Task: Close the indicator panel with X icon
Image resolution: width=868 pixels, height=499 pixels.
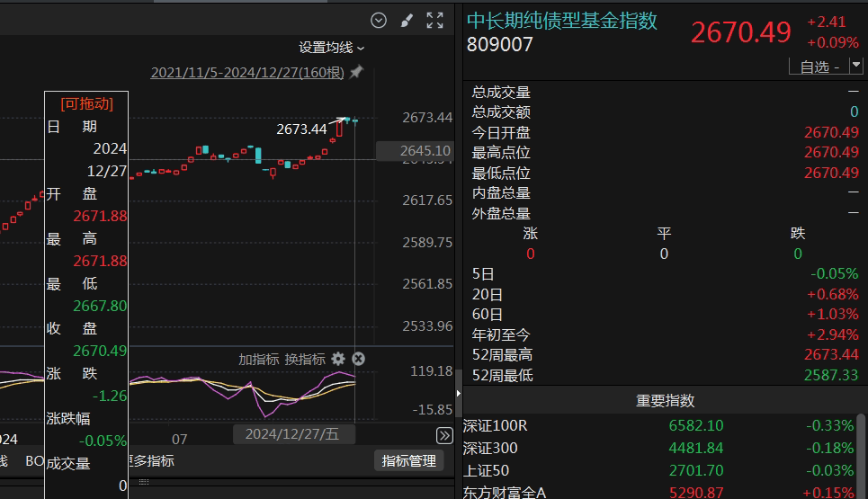Action: [x=359, y=359]
